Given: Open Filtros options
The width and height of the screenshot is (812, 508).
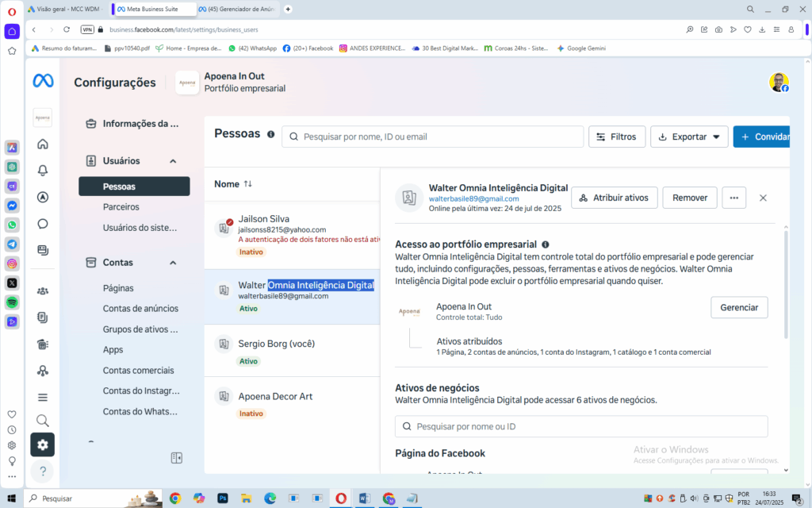Looking at the screenshot, I should coord(617,137).
